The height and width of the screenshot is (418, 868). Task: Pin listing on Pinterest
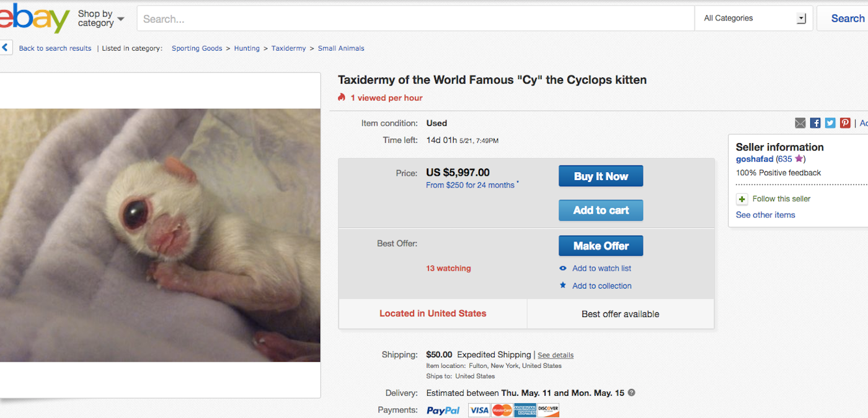tap(845, 123)
